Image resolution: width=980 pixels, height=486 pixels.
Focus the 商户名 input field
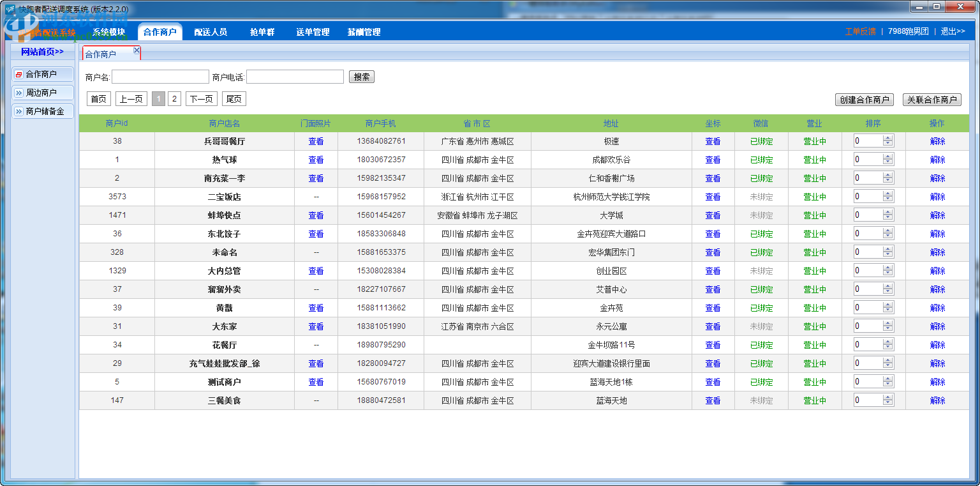160,77
